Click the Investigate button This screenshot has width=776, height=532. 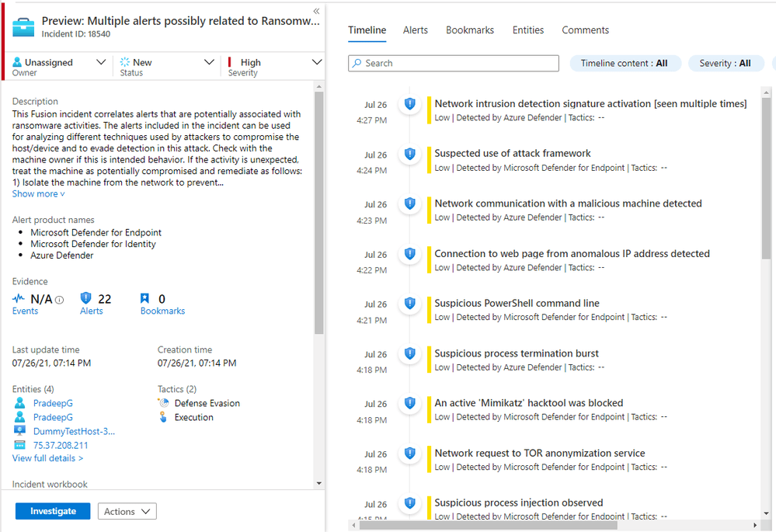coord(53,511)
